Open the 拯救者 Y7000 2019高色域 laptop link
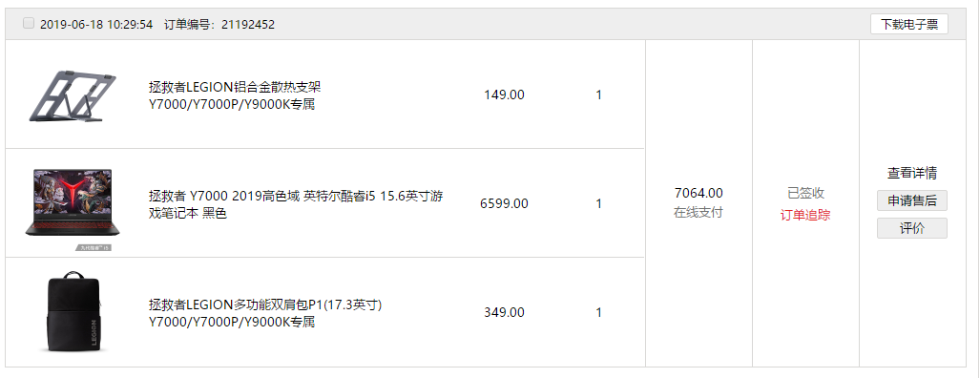 pyautogui.click(x=296, y=204)
